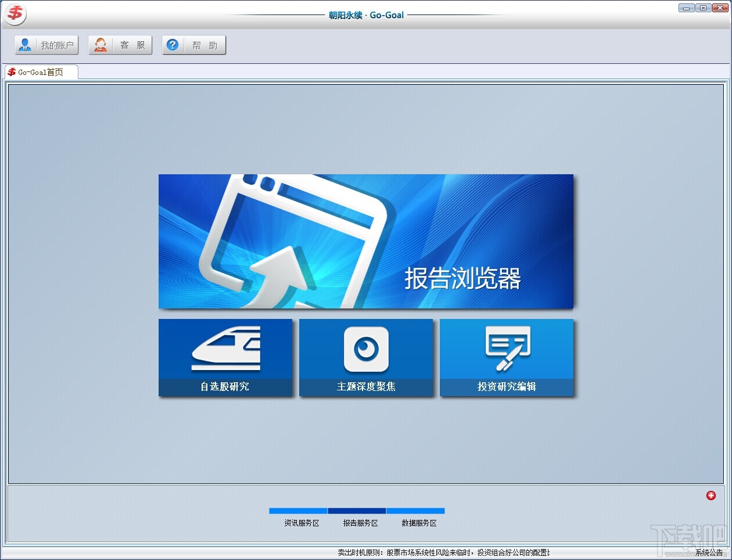The height and width of the screenshot is (560, 732).
Task: Open 主题深度聚焦 tile
Action: click(366, 358)
